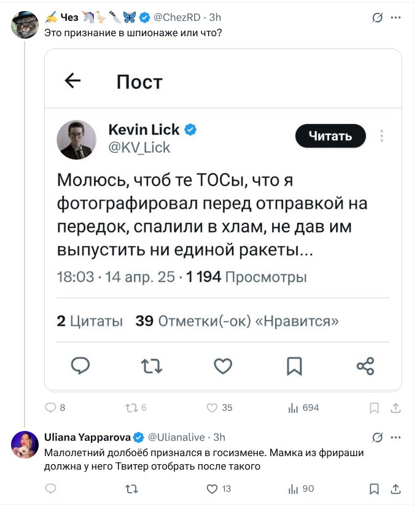Open the embedded Kevin Lick post screenshot
This screenshot has width=420, height=512.
pos(223,220)
